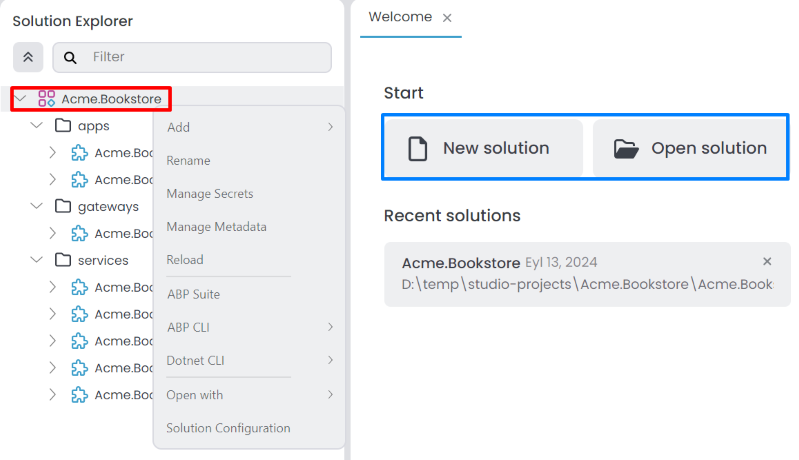The width and height of the screenshot is (799, 460).
Task: Collapse the gateways folder
Action: coord(37,206)
